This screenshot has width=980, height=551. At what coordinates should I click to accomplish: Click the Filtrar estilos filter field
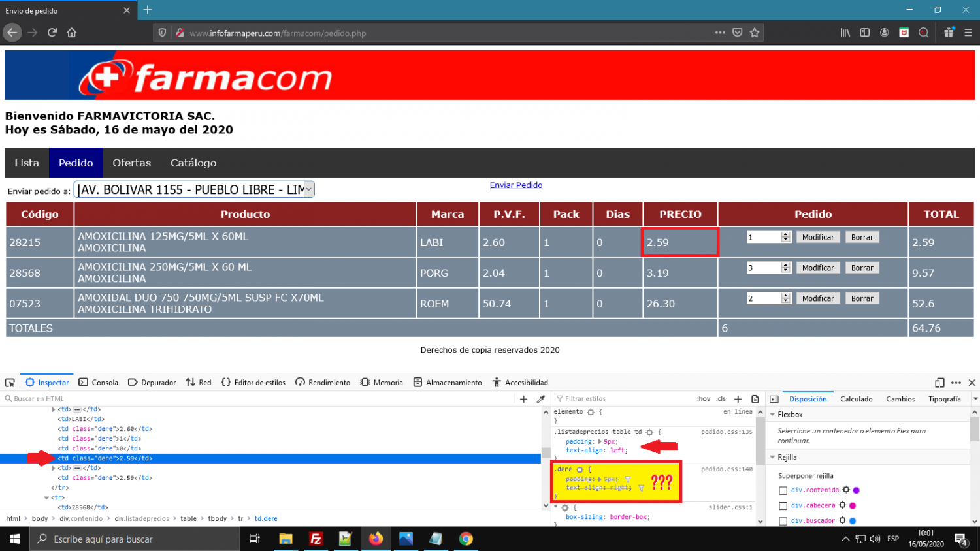(x=621, y=399)
